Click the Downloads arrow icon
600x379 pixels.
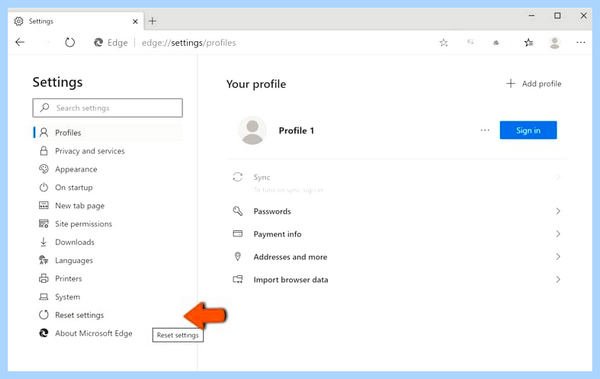coord(44,242)
